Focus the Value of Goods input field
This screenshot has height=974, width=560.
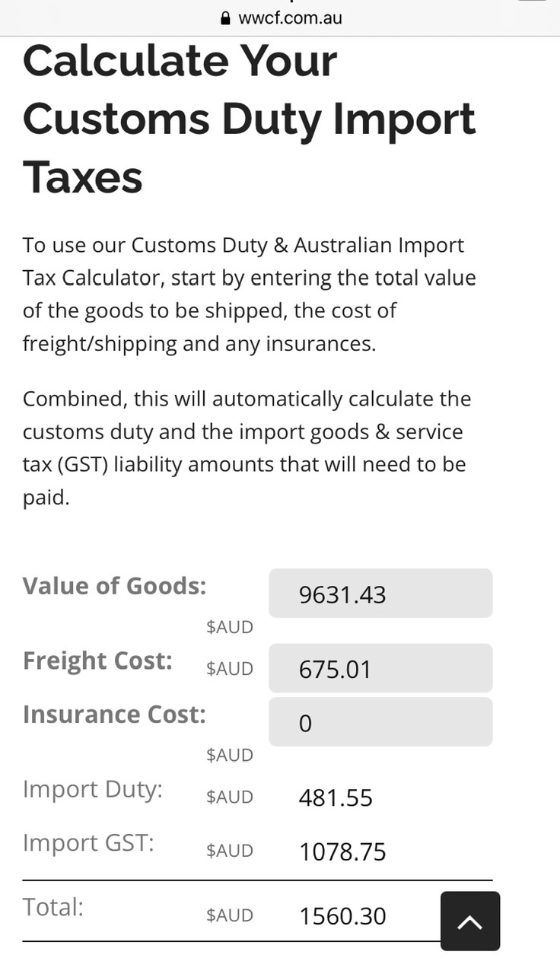[x=380, y=594]
